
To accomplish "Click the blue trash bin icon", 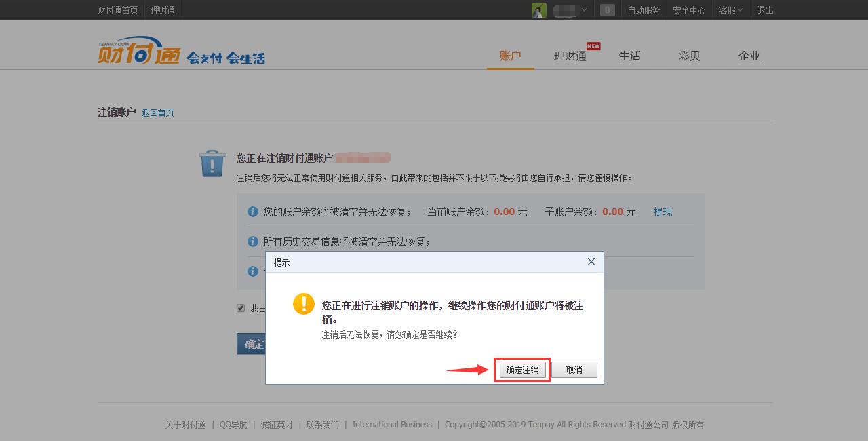I will click(x=212, y=164).
